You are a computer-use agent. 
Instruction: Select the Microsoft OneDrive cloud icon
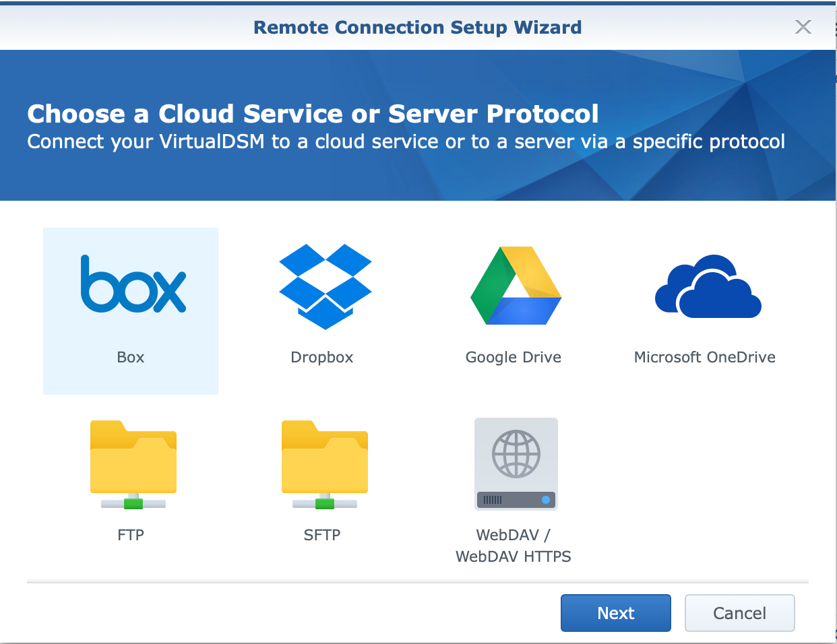[x=708, y=286]
